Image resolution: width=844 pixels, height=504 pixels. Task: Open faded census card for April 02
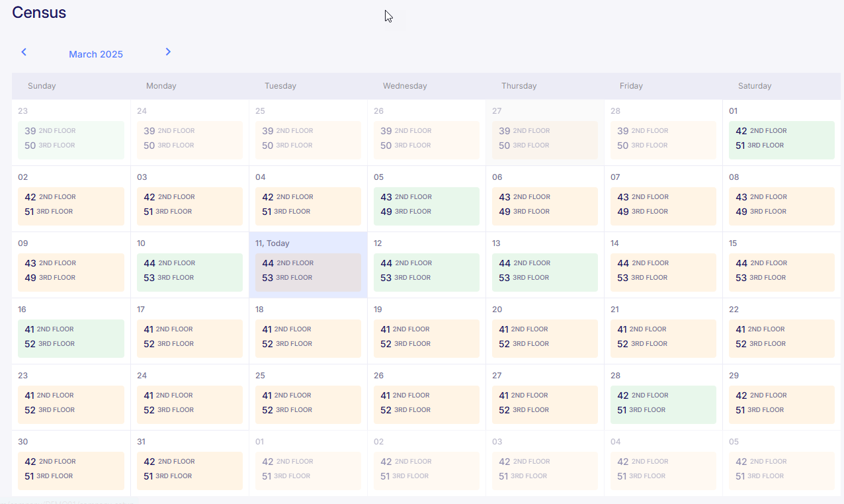[x=427, y=471]
